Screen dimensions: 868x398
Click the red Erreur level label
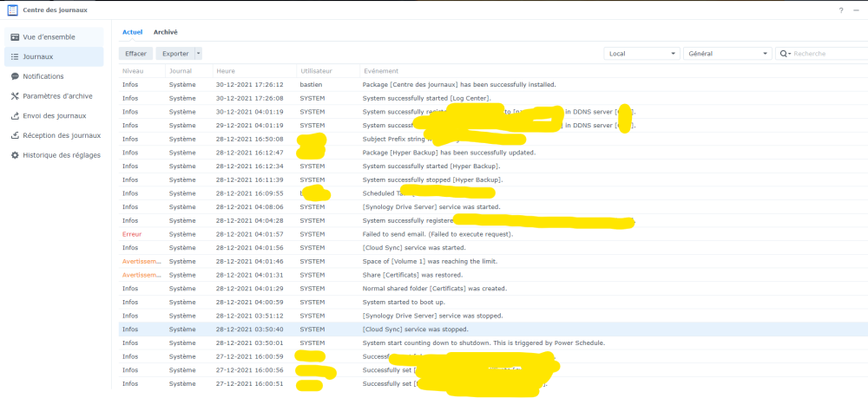[x=132, y=234]
